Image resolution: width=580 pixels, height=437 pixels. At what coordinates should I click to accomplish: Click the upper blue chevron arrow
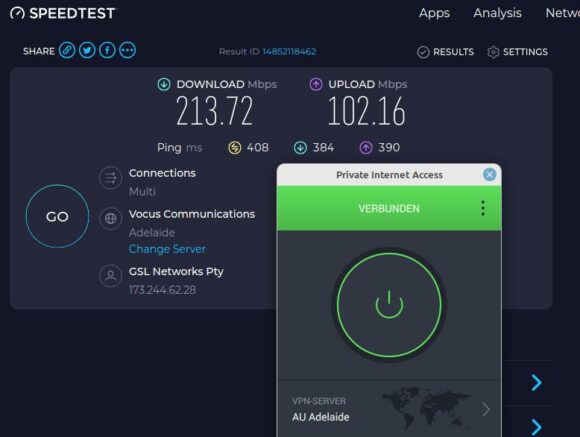click(x=536, y=383)
